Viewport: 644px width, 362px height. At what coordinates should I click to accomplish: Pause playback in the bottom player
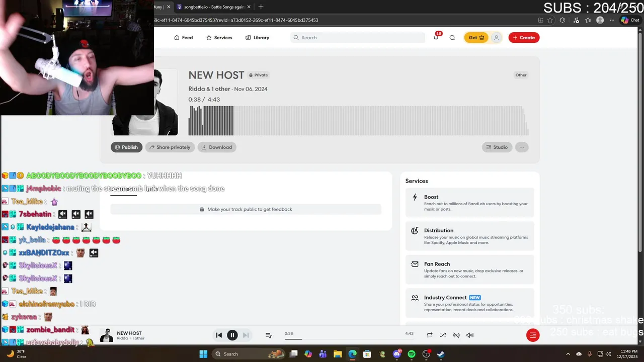click(x=232, y=335)
